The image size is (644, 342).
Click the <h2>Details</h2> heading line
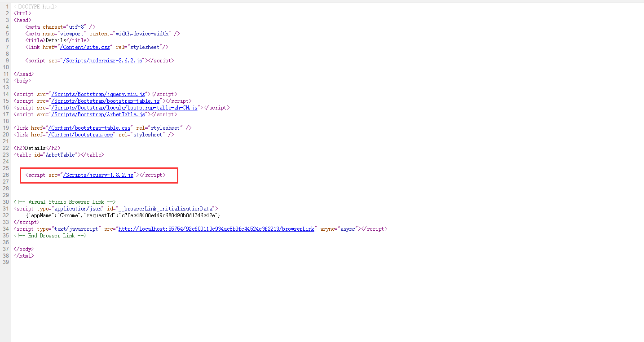(x=37, y=148)
